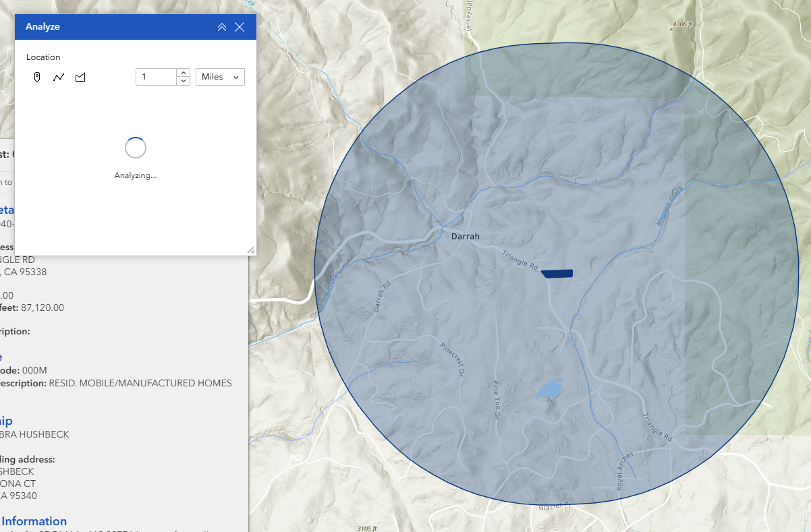Click the Analyzing progress spinner

click(x=135, y=147)
